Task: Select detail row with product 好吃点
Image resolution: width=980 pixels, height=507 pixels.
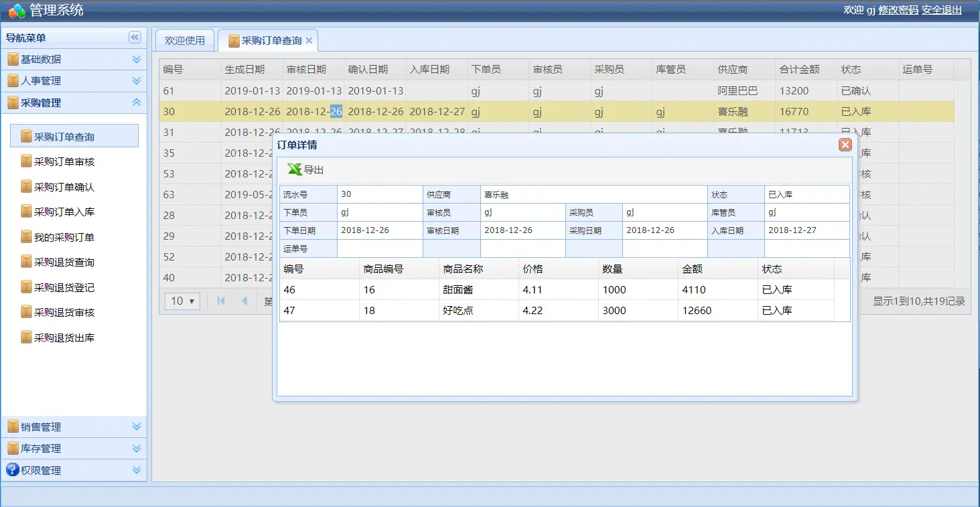Action: tap(557, 311)
